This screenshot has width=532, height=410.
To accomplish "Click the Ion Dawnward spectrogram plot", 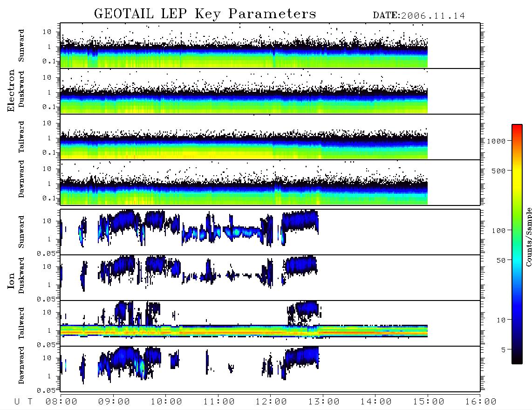I will 270,369.
